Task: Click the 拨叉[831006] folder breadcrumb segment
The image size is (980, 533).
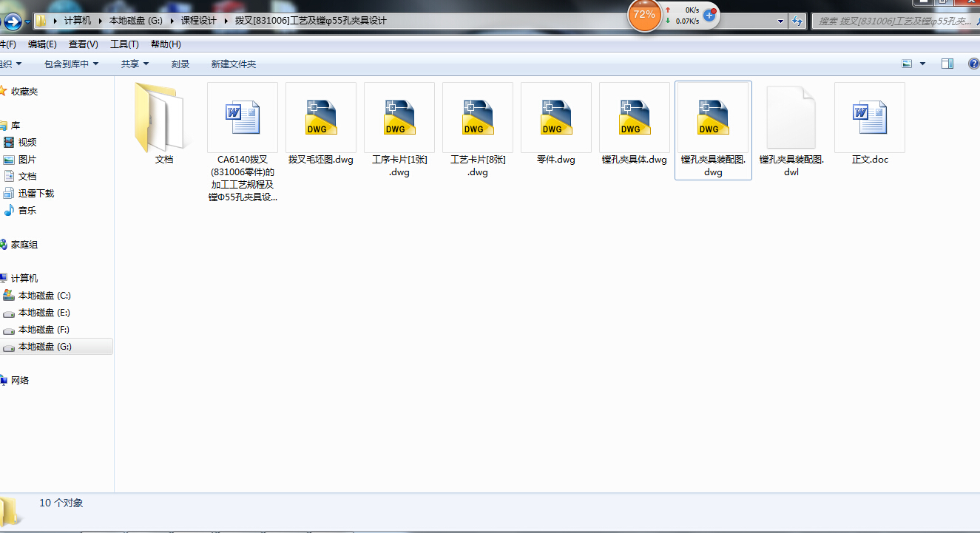Action: pyautogui.click(x=311, y=21)
